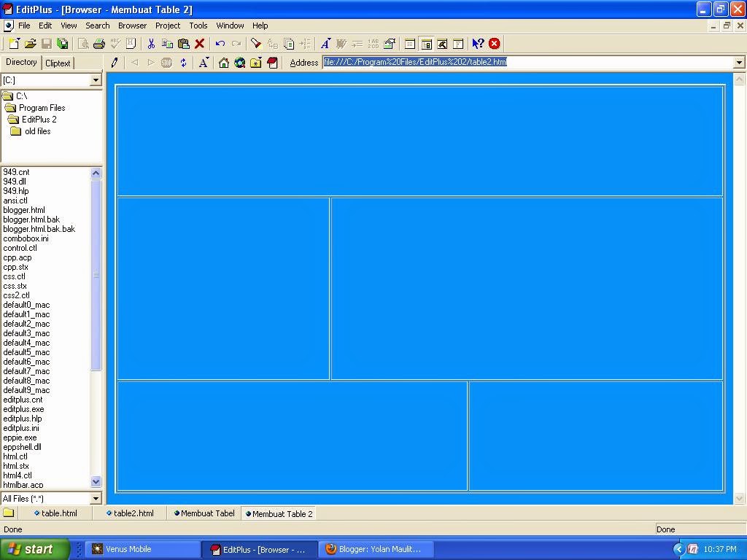Image resolution: width=747 pixels, height=560 pixels.
Task: Refresh the browser view
Action: click(x=182, y=63)
